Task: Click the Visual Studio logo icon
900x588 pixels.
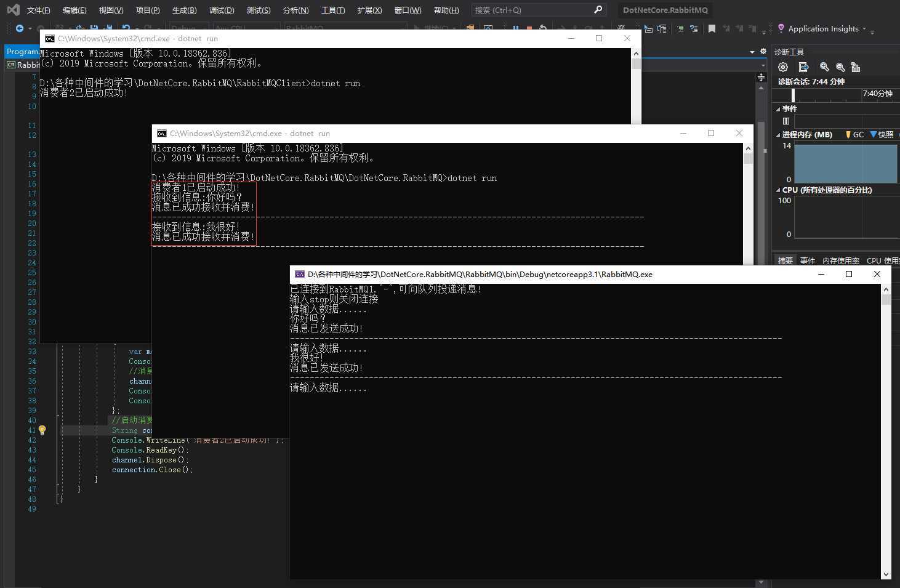Action: [13, 10]
